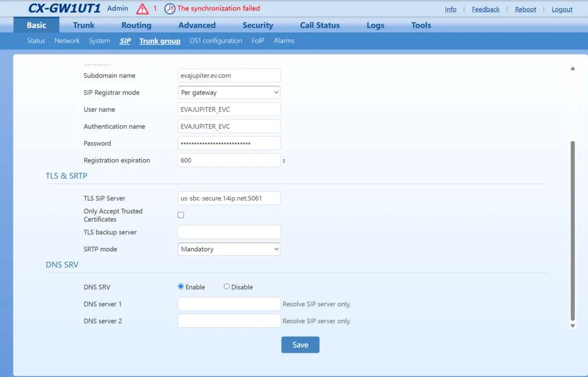Click the Reboot link
Image resolution: width=588 pixels, height=377 pixels.
pyautogui.click(x=525, y=10)
